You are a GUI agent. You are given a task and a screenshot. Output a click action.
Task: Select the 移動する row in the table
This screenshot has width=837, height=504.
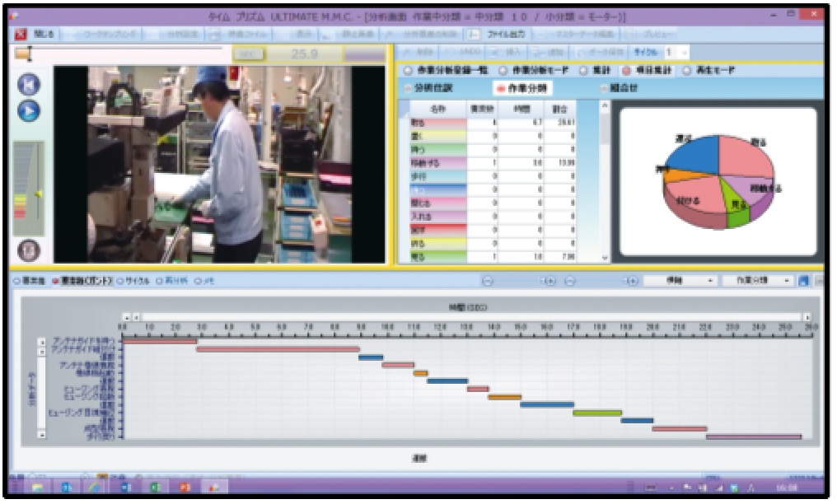492,163
